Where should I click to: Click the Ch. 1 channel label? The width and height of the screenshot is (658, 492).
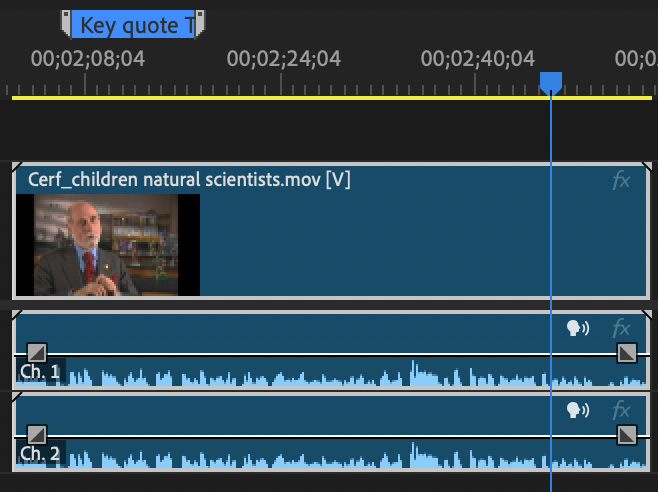tap(40, 373)
